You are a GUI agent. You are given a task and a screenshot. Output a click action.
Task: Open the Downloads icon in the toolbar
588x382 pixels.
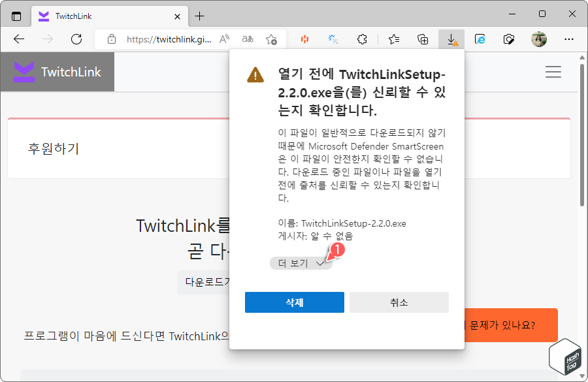(451, 39)
